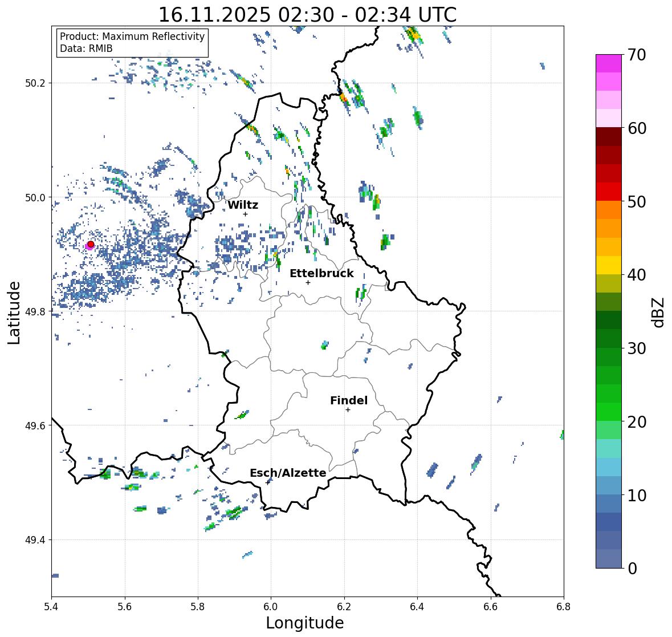Click the 70 value on colorbar
This screenshot has height=637, width=672.
(x=637, y=55)
